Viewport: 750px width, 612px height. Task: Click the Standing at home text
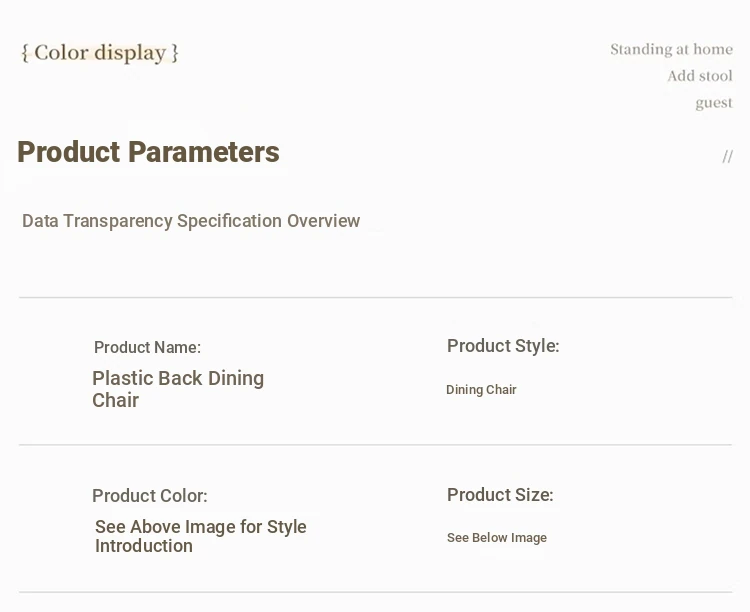click(x=671, y=49)
